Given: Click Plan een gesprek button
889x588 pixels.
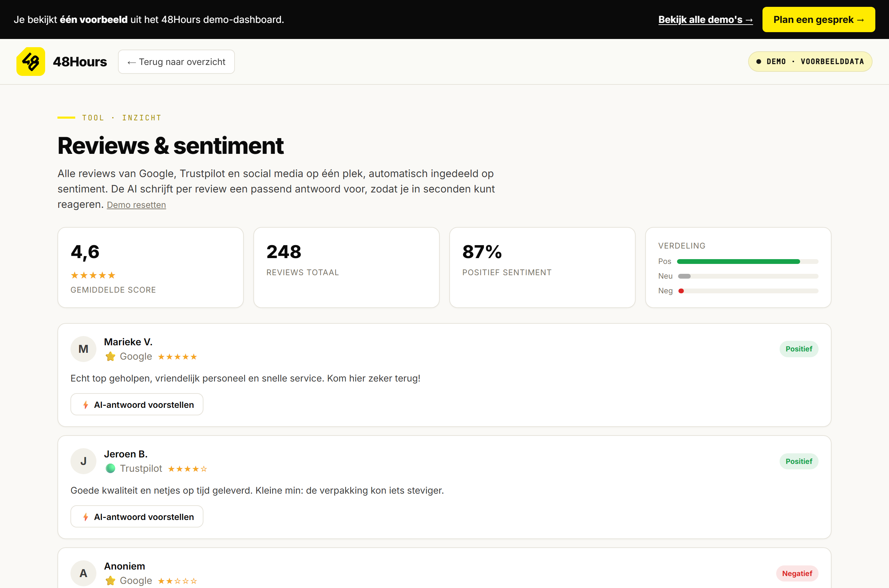Looking at the screenshot, I should point(819,19).
